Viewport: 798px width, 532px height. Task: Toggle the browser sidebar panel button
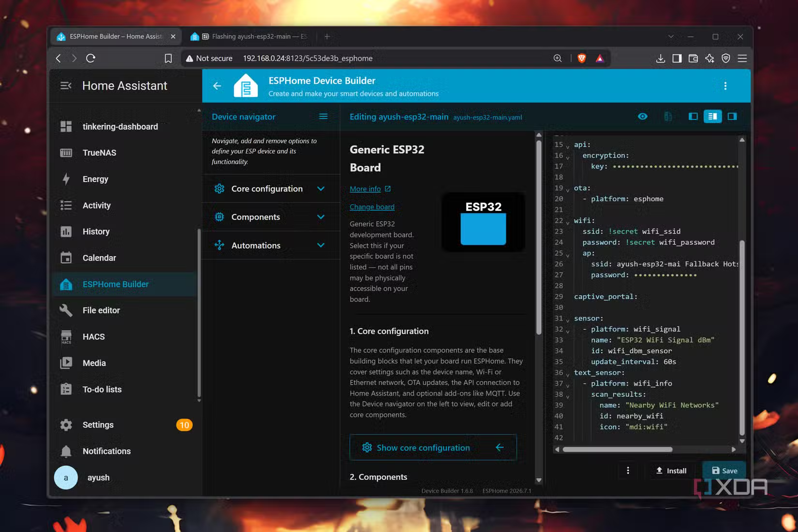(677, 59)
